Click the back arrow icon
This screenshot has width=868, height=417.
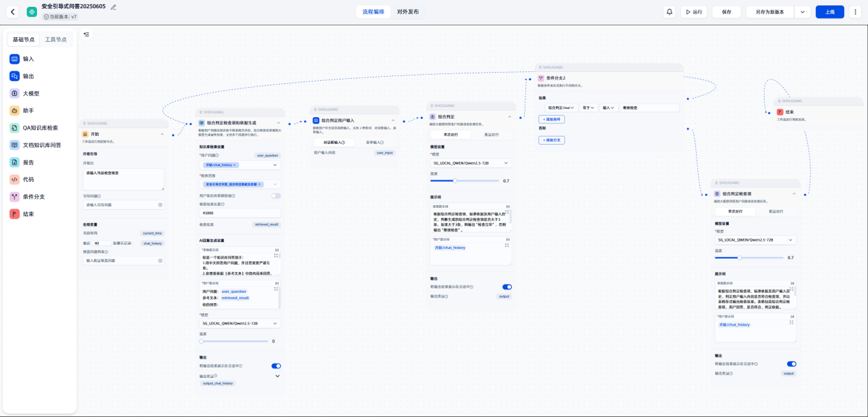pyautogui.click(x=12, y=12)
